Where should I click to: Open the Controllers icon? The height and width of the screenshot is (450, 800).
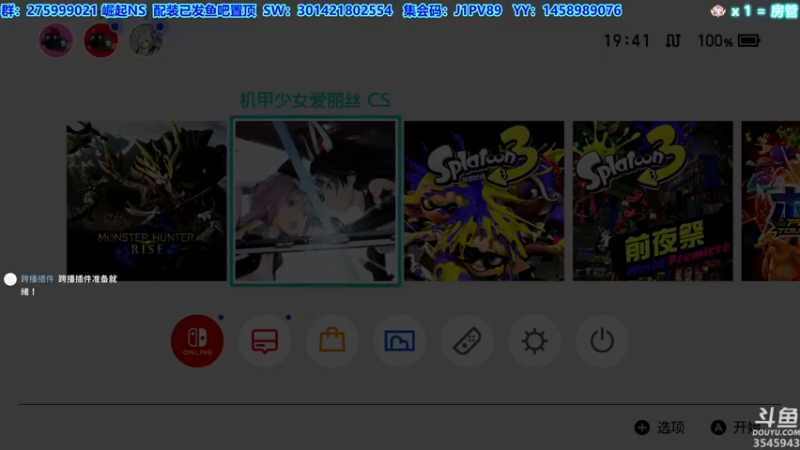click(x=467, y=341)
